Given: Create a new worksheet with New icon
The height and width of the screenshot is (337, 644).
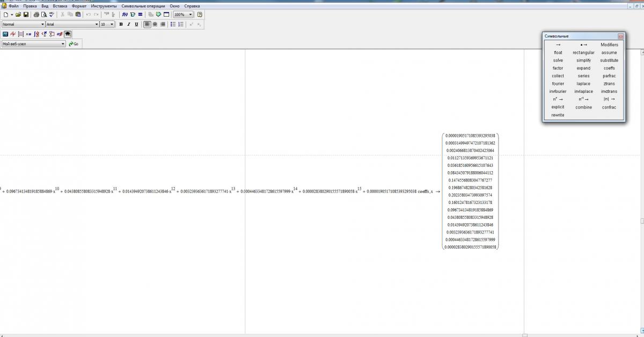Looking at the screenshot, I should click(x=5, y=14).
